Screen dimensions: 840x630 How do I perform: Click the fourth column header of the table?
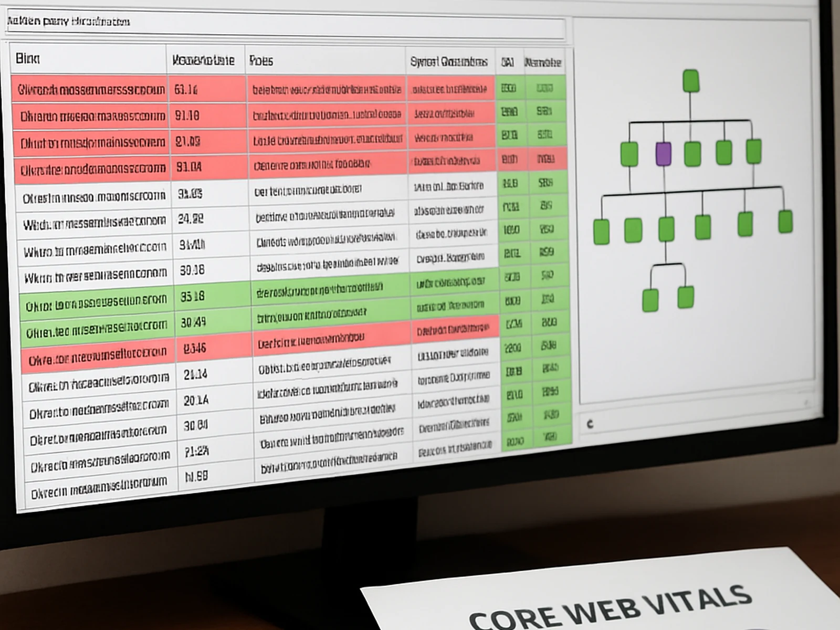pyautogui.click(x=449, y=62)
